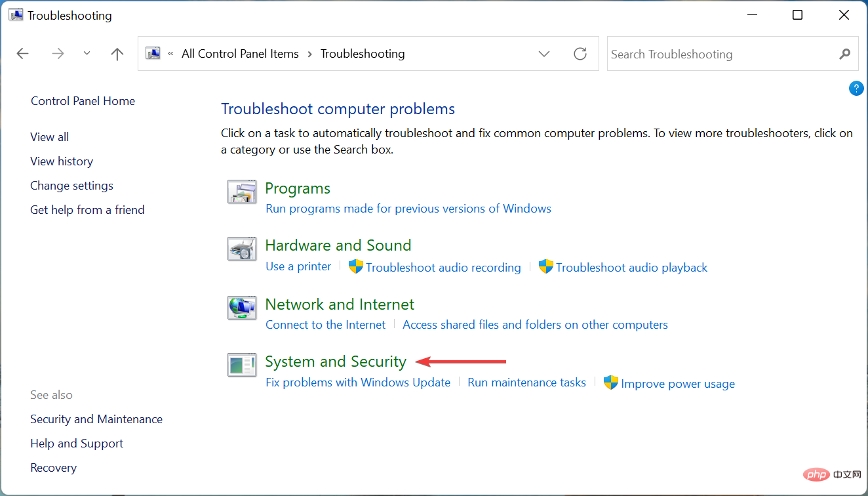Click the shield icon beside Troubleshoot audio playback

click(x=545, y=266)
